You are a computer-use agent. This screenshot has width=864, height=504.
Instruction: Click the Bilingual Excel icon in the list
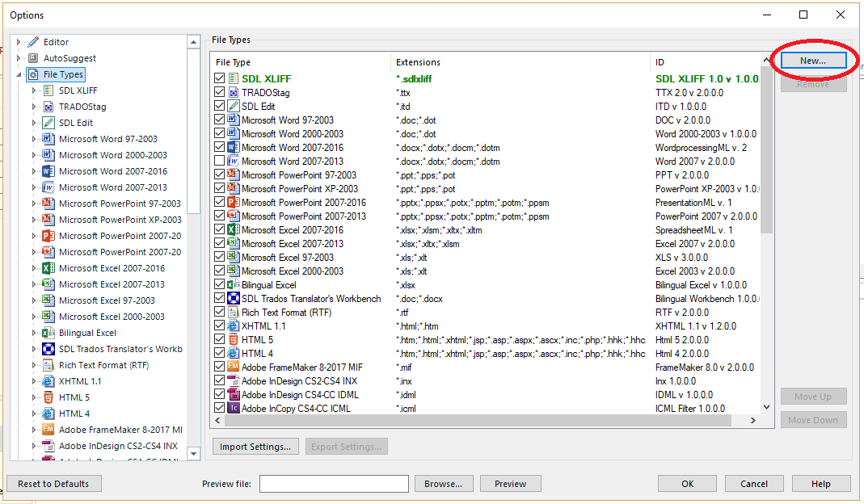tap(233, 285)
